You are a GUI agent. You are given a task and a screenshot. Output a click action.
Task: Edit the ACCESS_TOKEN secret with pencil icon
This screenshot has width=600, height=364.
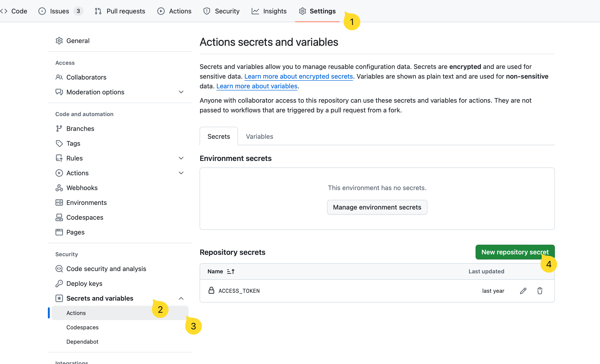click(x=523, y=291)
